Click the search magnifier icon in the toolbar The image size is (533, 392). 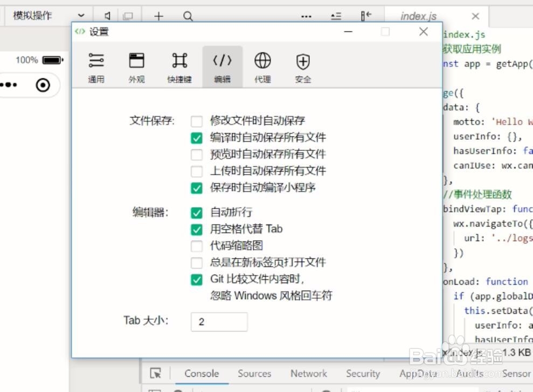point(187,16)
